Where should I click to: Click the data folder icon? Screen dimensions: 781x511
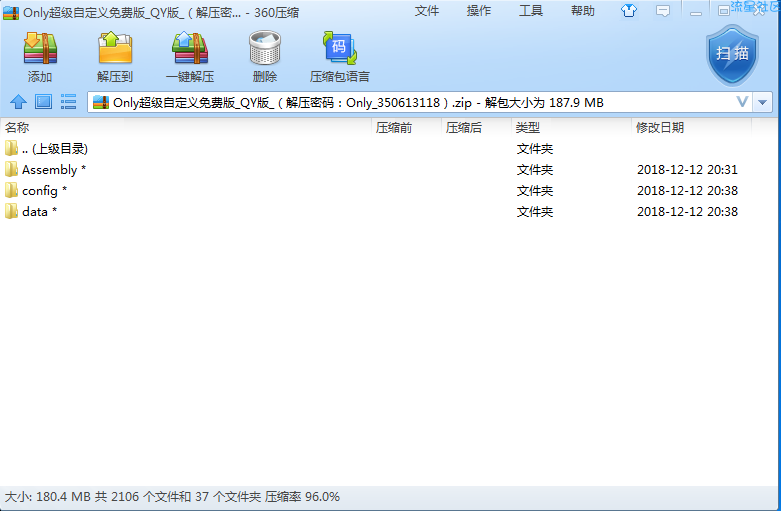click(11, 211)
